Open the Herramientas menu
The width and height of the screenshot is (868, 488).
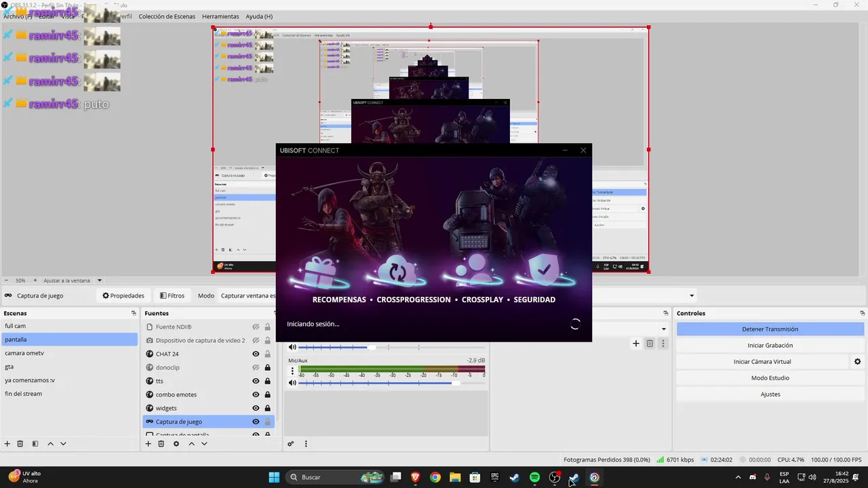[x=220, y=16]
